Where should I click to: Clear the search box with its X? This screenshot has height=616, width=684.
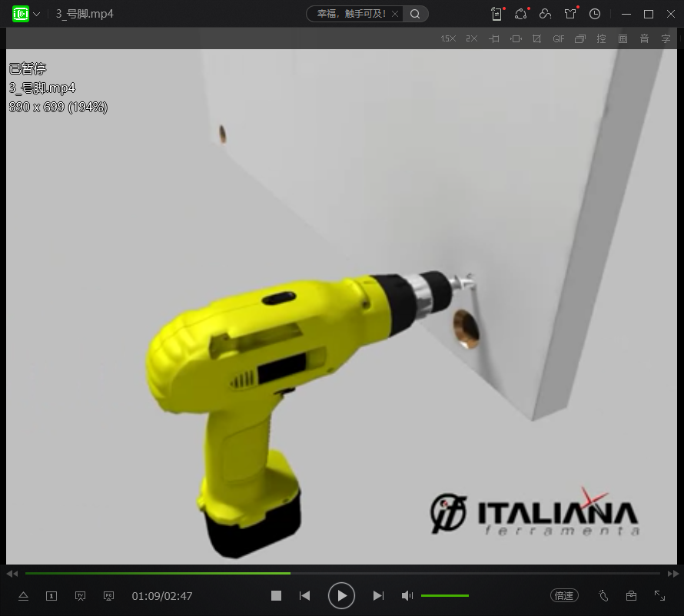395,14
